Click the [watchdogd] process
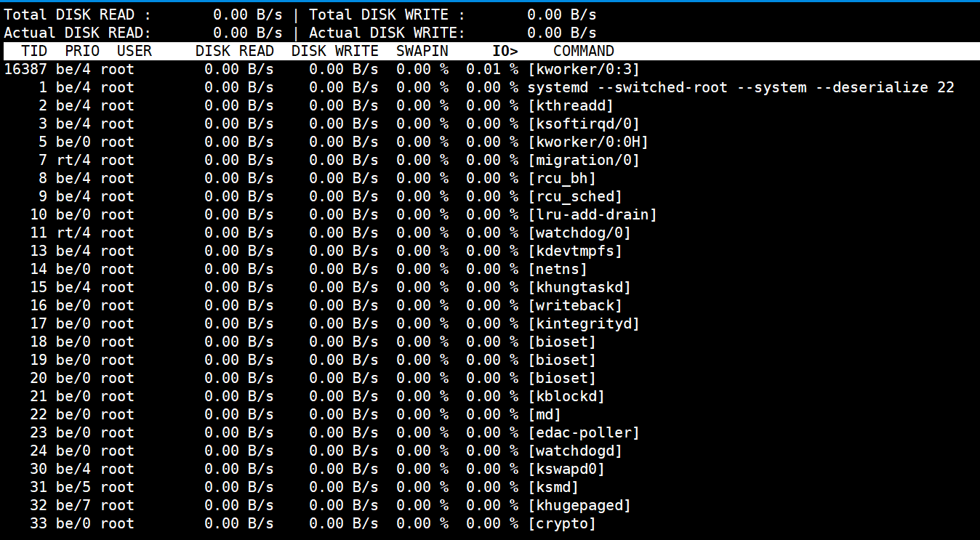 click(x=575, y=451)
